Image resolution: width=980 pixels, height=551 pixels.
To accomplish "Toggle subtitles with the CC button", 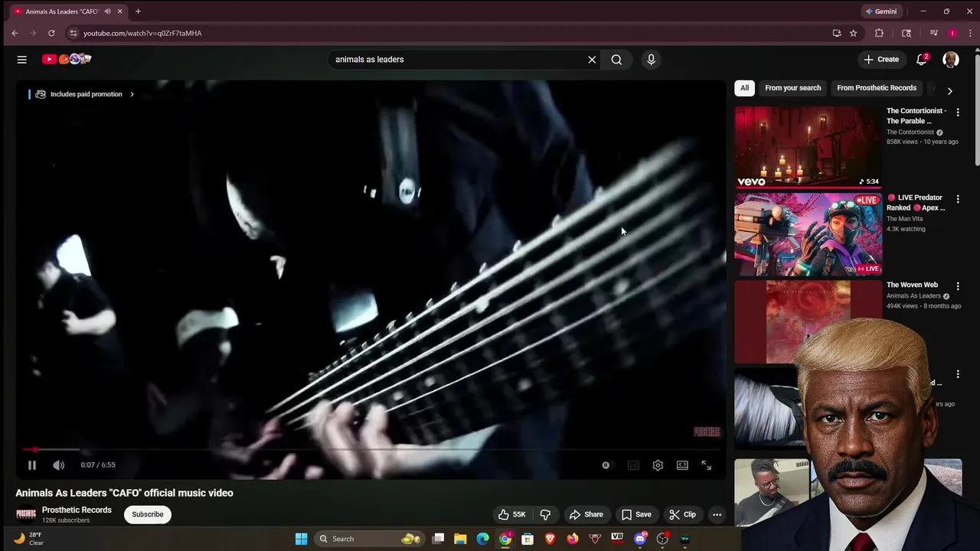I will point(633,465).
